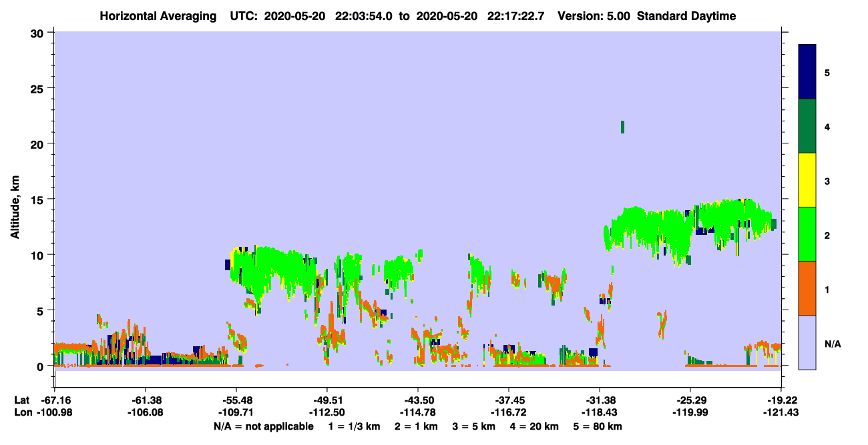Click the end time "22:17:22.7" in the title

(516, 16)
